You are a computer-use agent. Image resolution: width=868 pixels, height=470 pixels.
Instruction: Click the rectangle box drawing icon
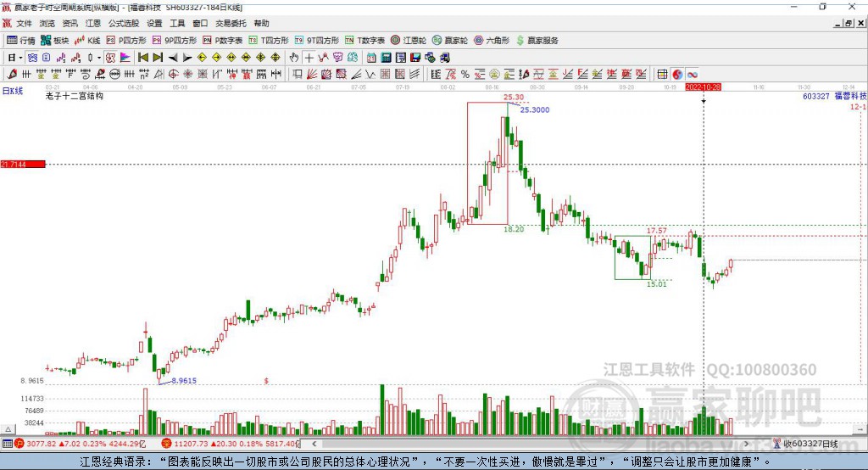click(298, 75)
